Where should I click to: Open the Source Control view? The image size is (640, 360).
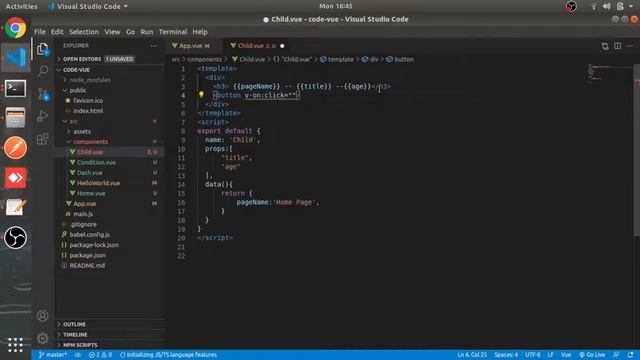point(43,94)
